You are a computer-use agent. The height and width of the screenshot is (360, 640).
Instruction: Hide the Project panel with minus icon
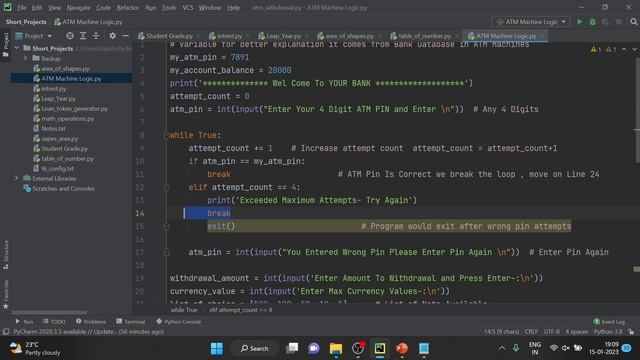pos(125,36)
